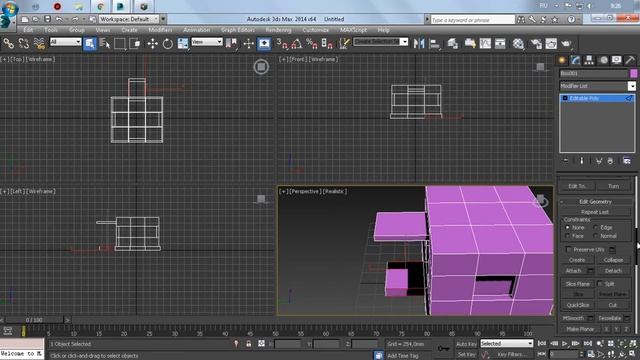
Task: Open the Material Editor
Action: [x=518, y=43]
